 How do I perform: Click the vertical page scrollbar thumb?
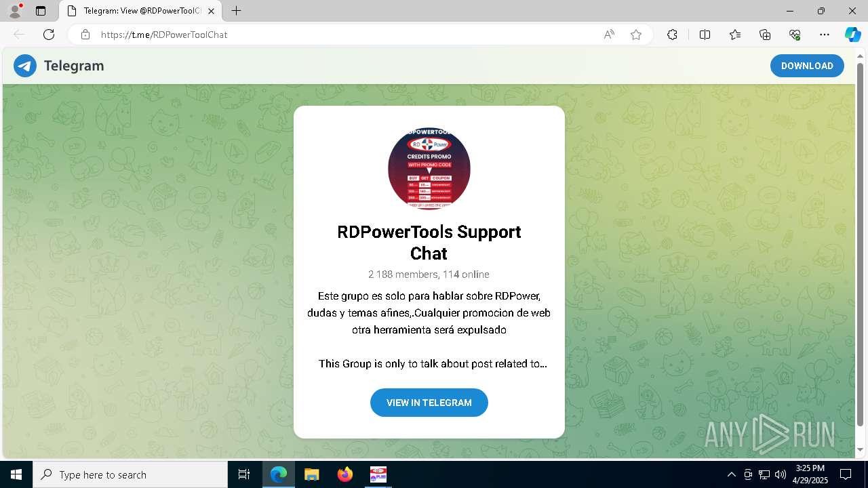pos(860,244)
